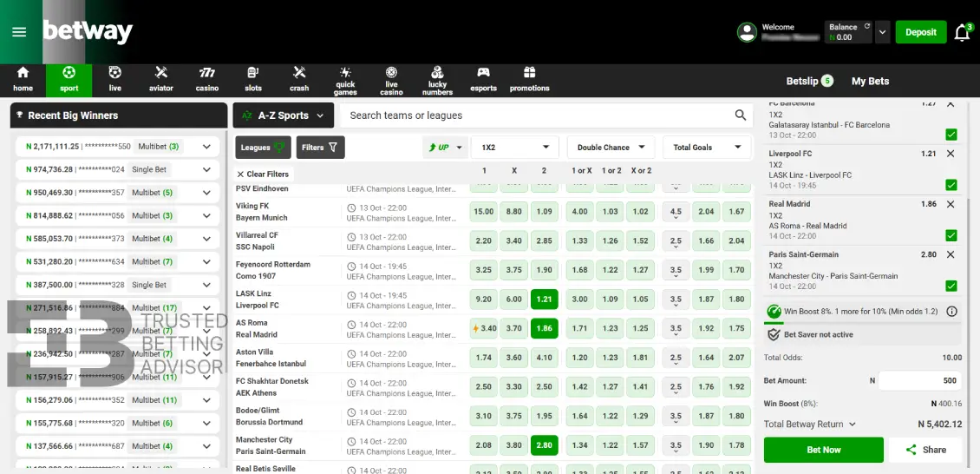The width and height of the screenshot is (980, 474).
Task: Uncheck the Manchester City - PSG selection
Action: [x=951, y=286]
